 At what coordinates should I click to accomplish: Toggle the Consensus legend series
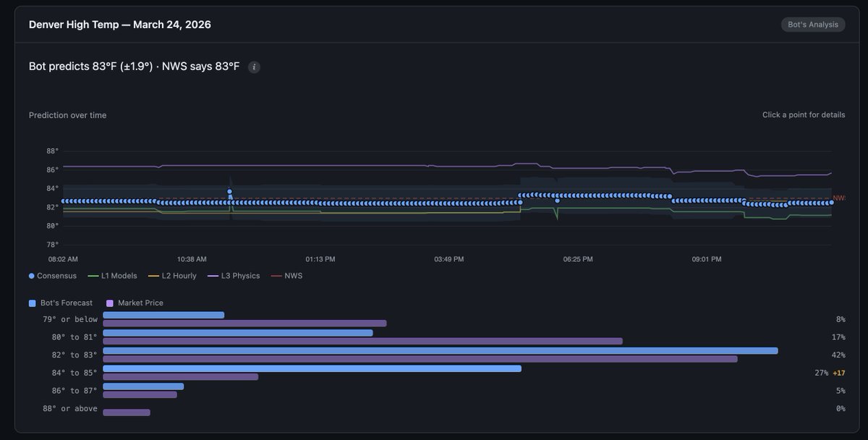[53, 276]
